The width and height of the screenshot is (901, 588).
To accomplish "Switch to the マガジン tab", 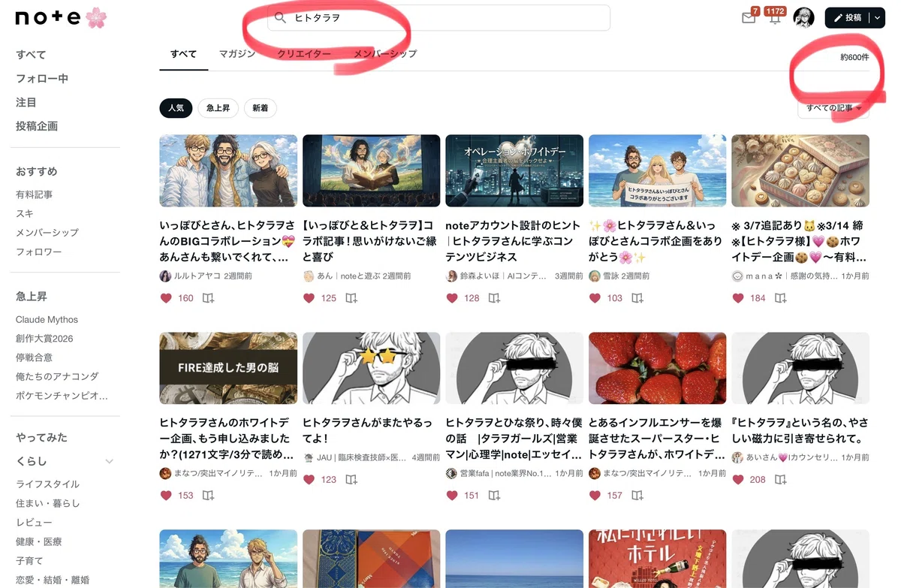I will (x=237, y=54).
